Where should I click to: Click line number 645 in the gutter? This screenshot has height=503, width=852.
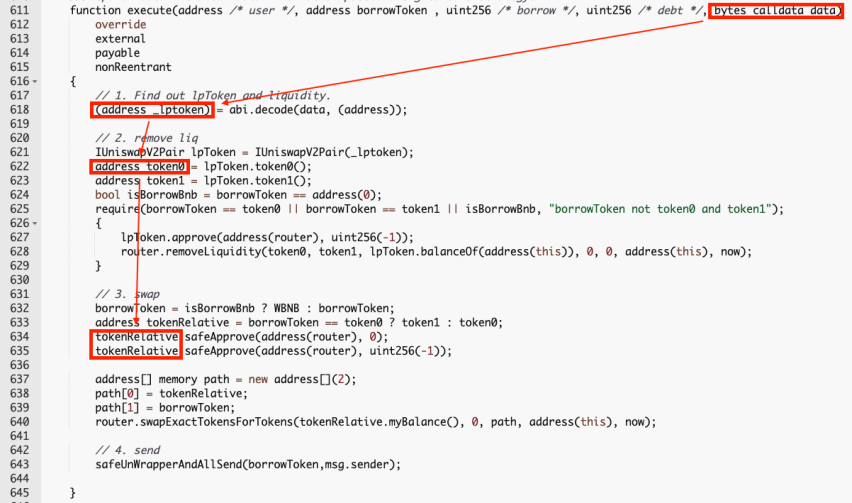[20, 493]
